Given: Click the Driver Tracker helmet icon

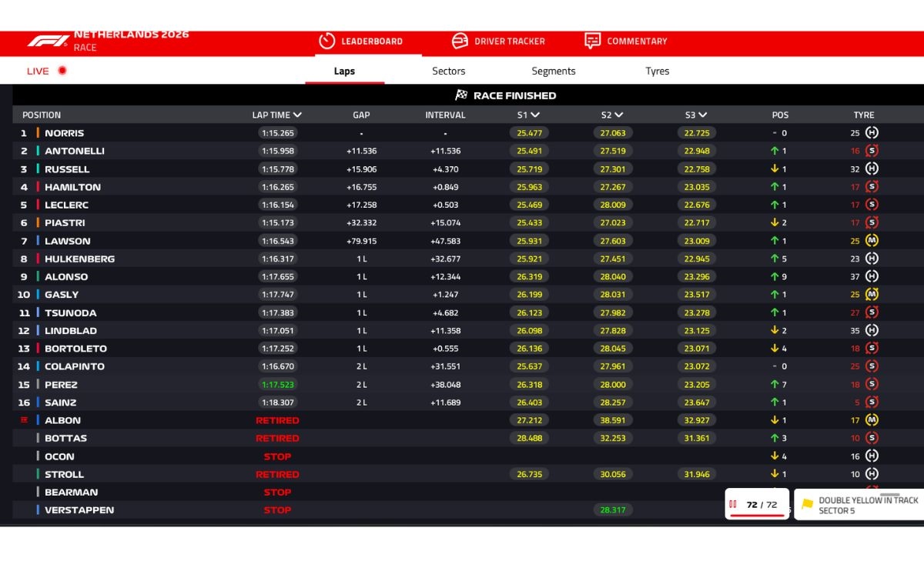Looking at the screenshot, I should pyautogui.click(x=460, y=41).
